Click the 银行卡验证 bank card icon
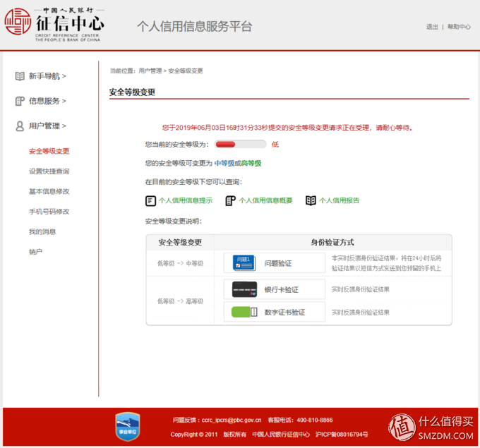Screen dimensions: 480x448 pyautogui.click(x=244, y=289)
